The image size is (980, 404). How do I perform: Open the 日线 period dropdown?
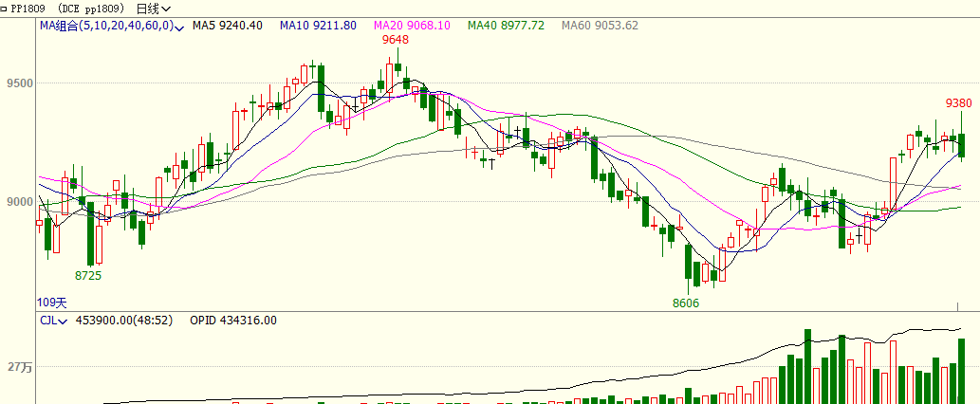[x=154, y=9]
